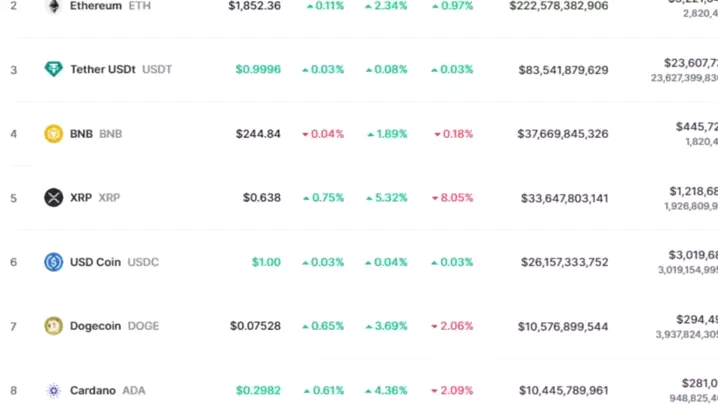Click the USD Coin blue icon
Viewport: 718px width, 404px height.
pos(54,262)
